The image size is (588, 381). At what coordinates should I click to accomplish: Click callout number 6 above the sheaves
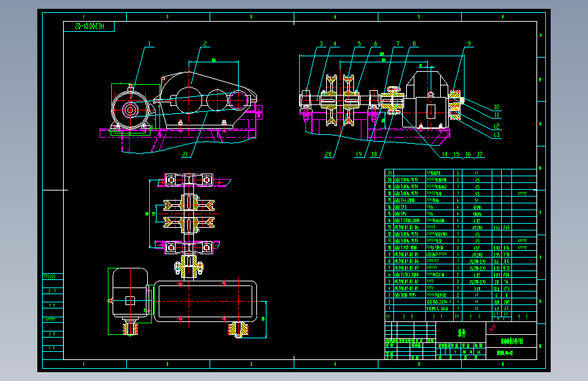(375, 44)
